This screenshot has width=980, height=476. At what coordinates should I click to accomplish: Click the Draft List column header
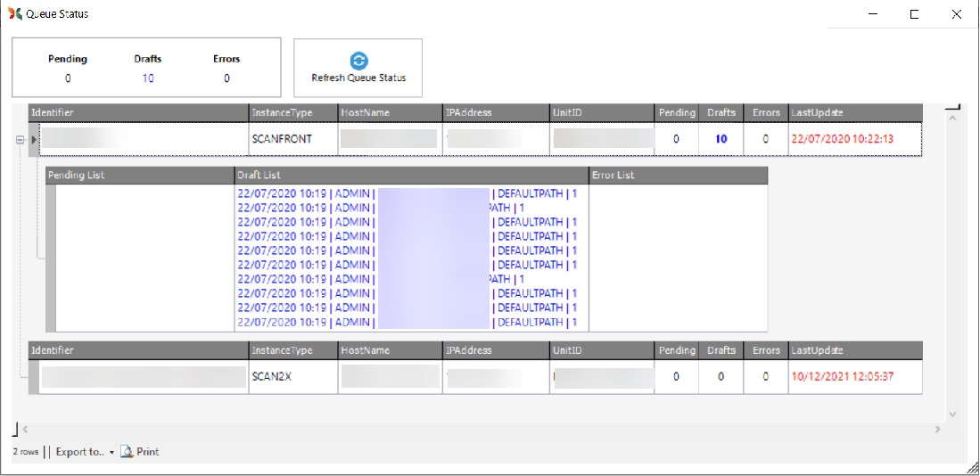410,175
